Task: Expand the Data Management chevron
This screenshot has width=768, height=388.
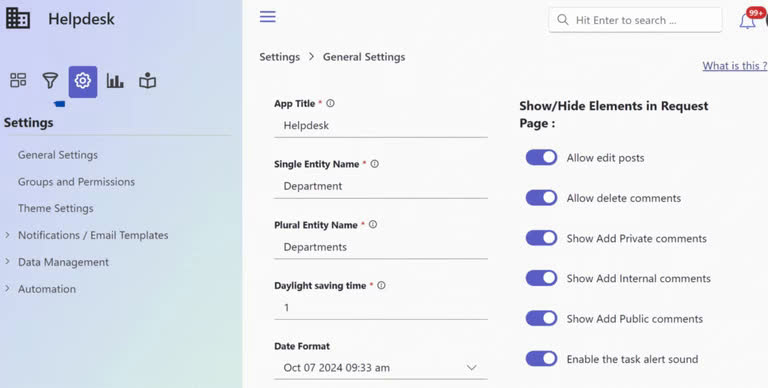Action: click(x=7, y=262)
